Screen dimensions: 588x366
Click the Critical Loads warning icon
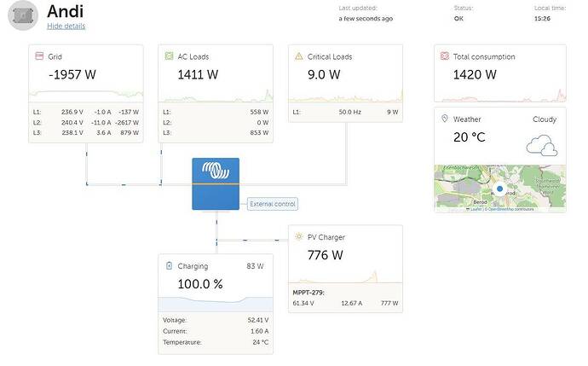coord(299,56)
